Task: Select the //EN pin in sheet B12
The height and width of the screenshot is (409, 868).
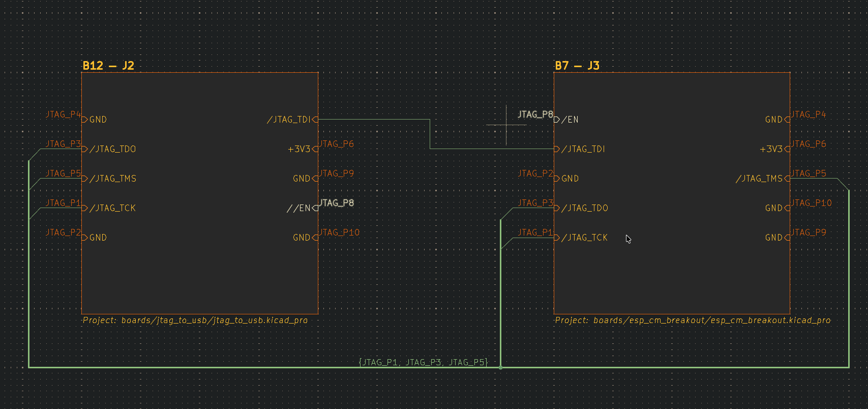Action: point(302,208)
